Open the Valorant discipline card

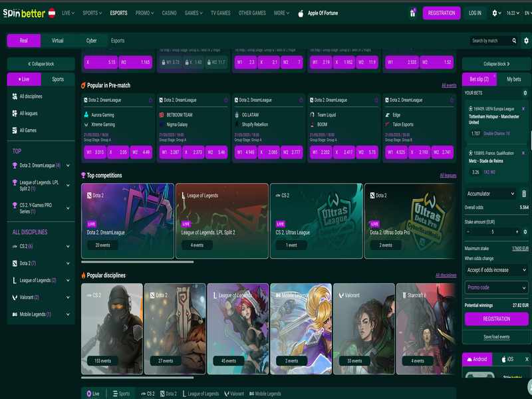pyautogui.click(x=362, y=329)
